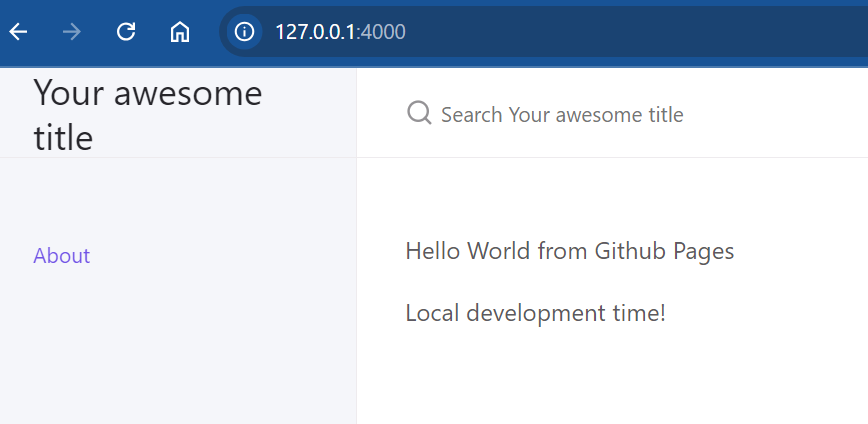Image resolution: width=868 pixels, height=424 pixels.
Task: Select the Hello World from Github Pages text
Action: coord(570,251)
